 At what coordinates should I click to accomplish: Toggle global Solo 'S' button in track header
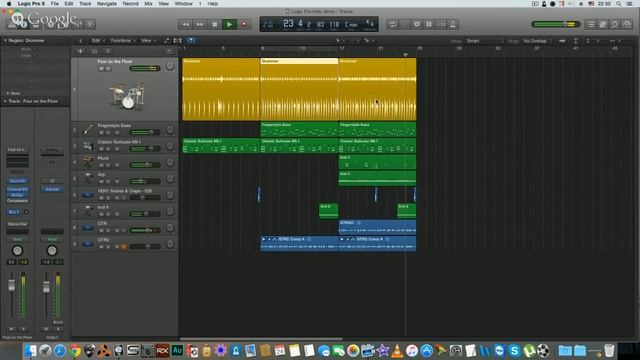point(108,51)
